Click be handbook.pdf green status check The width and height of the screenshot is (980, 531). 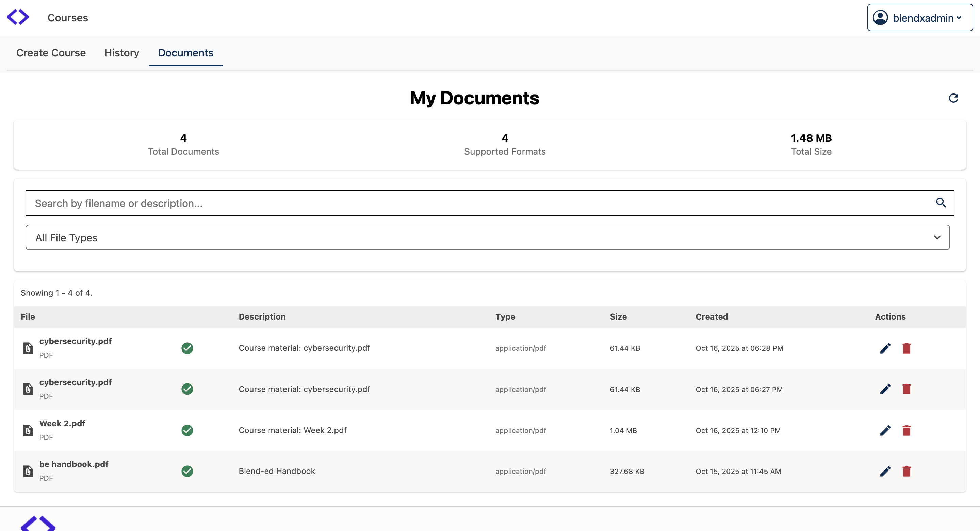coord(187,471)
